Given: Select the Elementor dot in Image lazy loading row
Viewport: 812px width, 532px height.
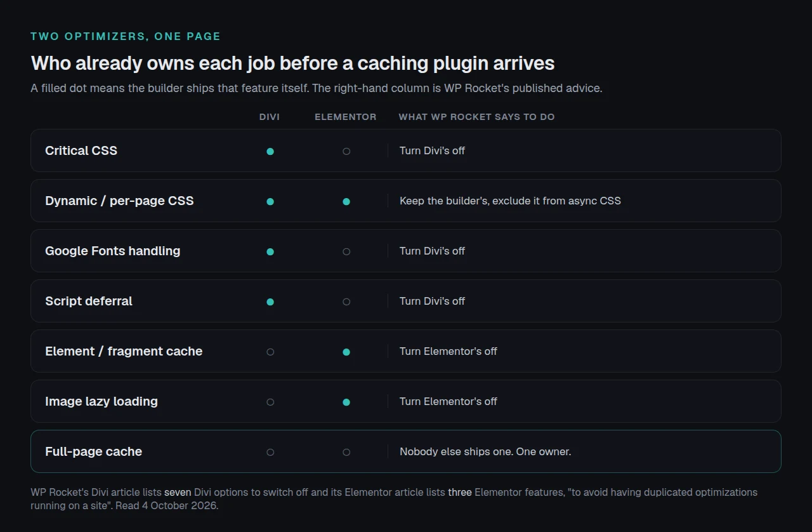Looking at the screenshot, I should (346, 402).
